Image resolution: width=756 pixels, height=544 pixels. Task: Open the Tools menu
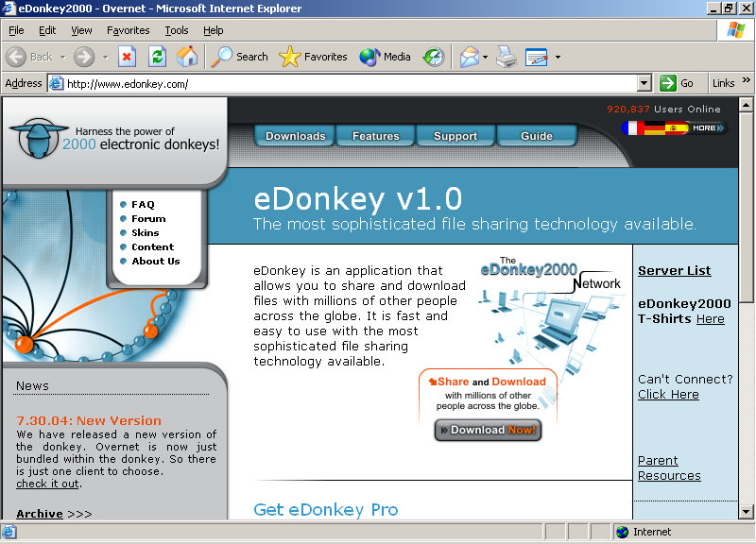pos(177,30)
